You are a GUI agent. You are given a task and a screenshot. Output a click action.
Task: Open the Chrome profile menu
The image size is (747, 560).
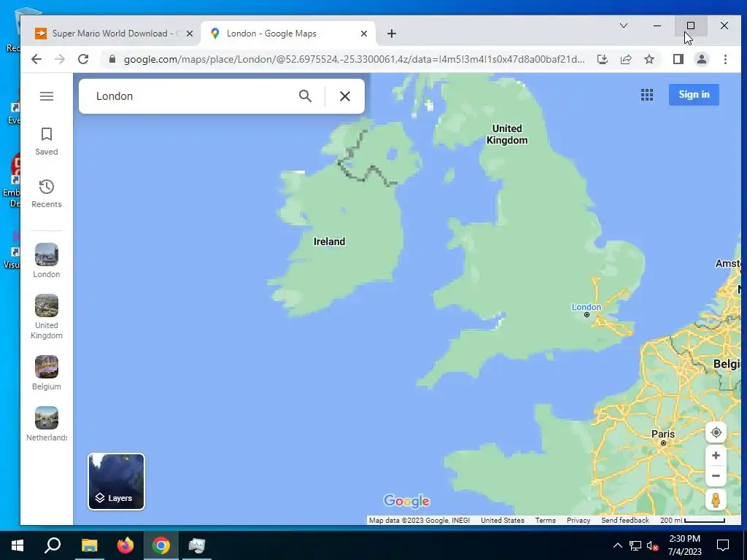point(701,59)
